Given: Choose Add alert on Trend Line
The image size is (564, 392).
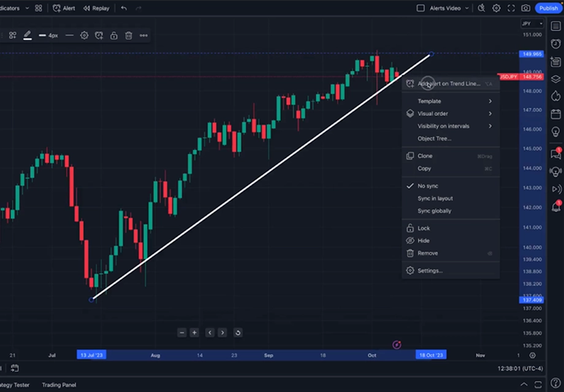Looking at the screenshot, I should click(x=451, y=84).
